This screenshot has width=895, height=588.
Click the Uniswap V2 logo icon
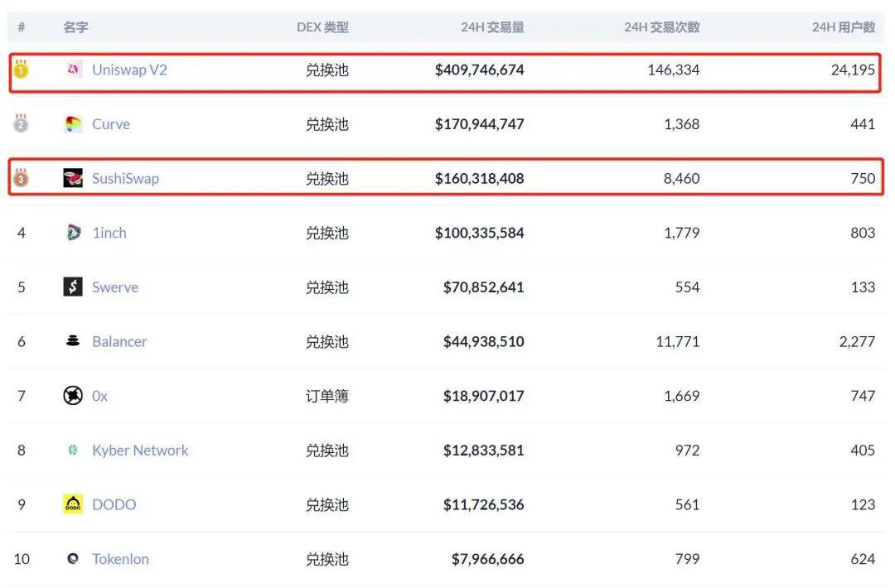[x=73, y=70]
